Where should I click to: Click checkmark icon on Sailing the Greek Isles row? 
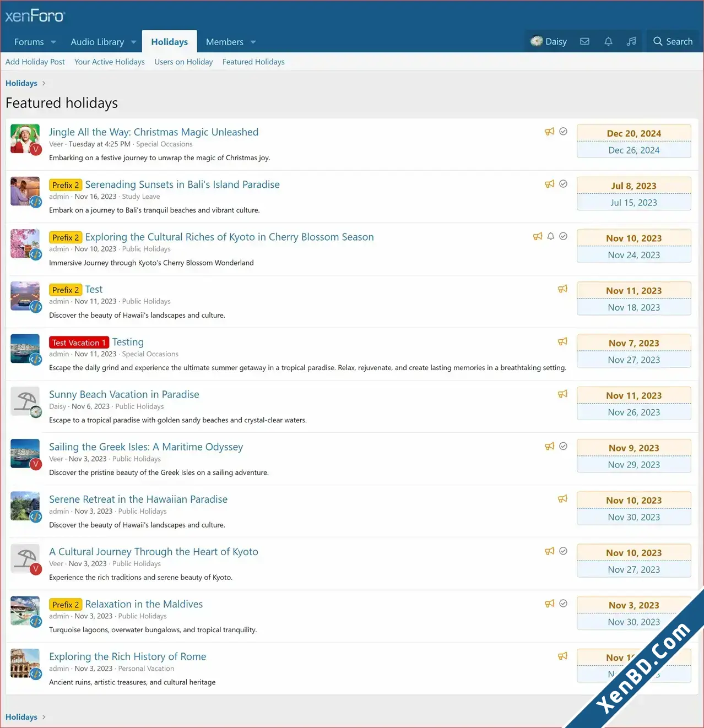click(x=563, y=446)
